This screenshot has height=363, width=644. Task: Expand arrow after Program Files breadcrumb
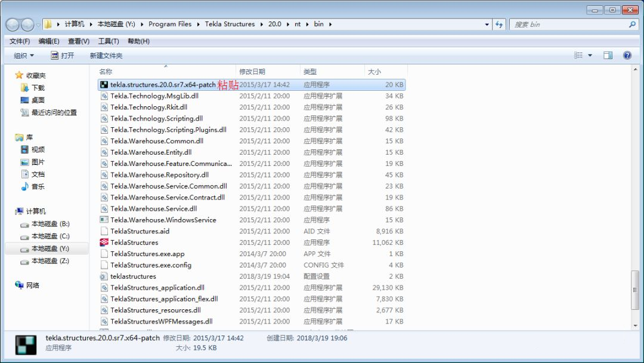pos(198,24)
